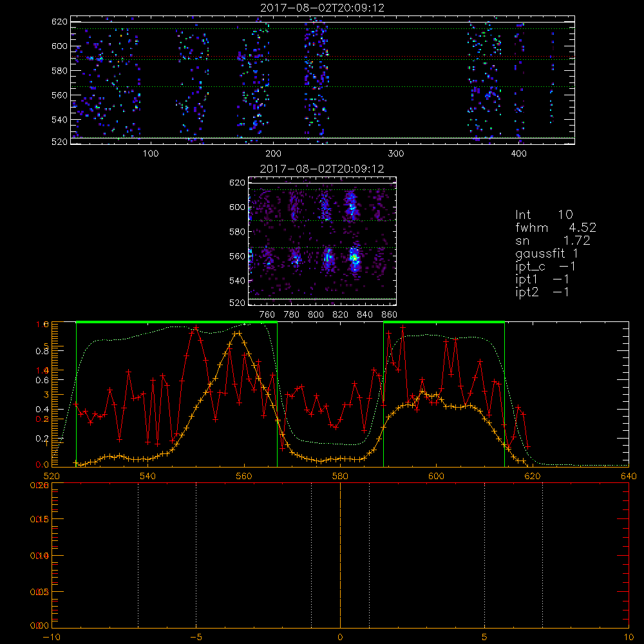Select the "fwhm 4.52" value line
This screenshot has width=644, height=644.
pos(556,227)
